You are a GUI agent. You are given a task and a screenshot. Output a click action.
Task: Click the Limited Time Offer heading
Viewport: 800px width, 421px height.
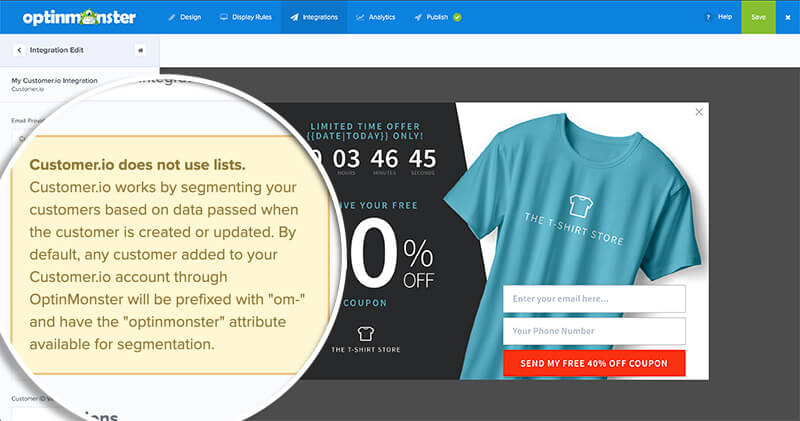coord(365,131)
